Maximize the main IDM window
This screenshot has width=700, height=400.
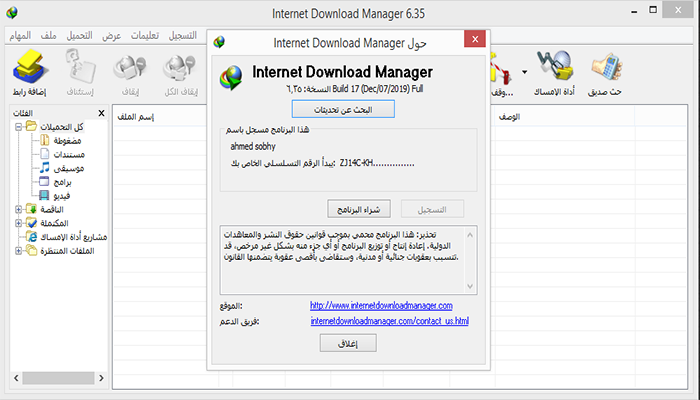coord(653,10)
